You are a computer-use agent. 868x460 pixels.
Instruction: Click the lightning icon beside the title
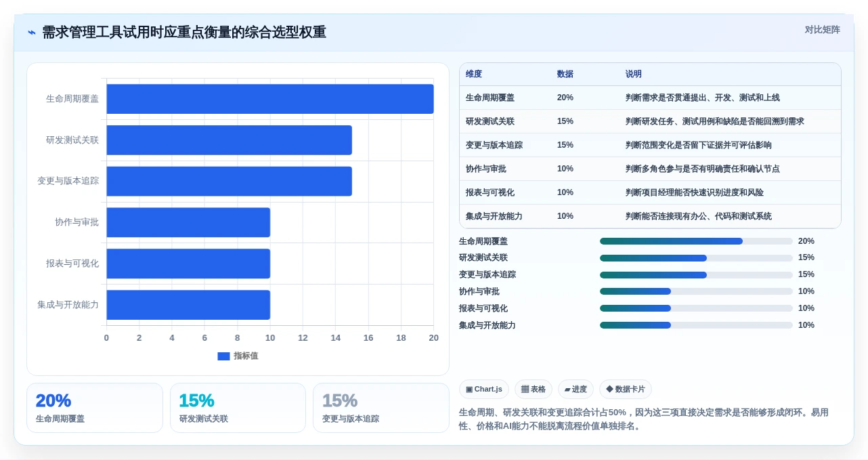[x=32, y=33]
